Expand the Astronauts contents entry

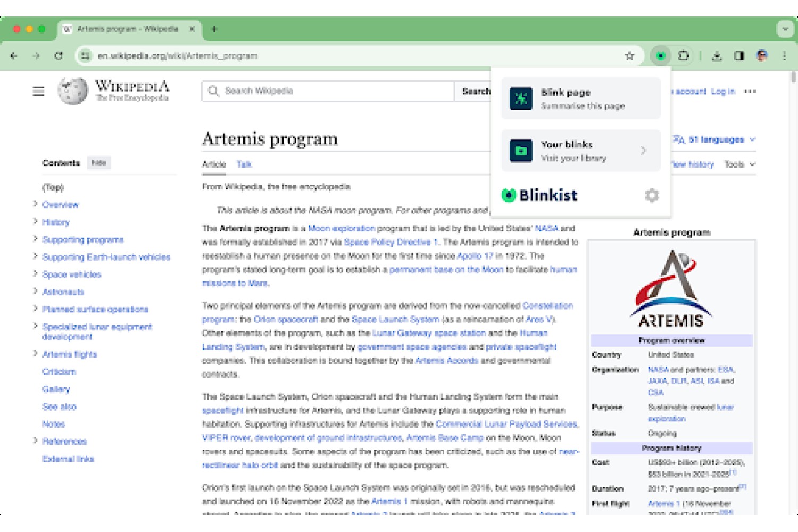36,292
